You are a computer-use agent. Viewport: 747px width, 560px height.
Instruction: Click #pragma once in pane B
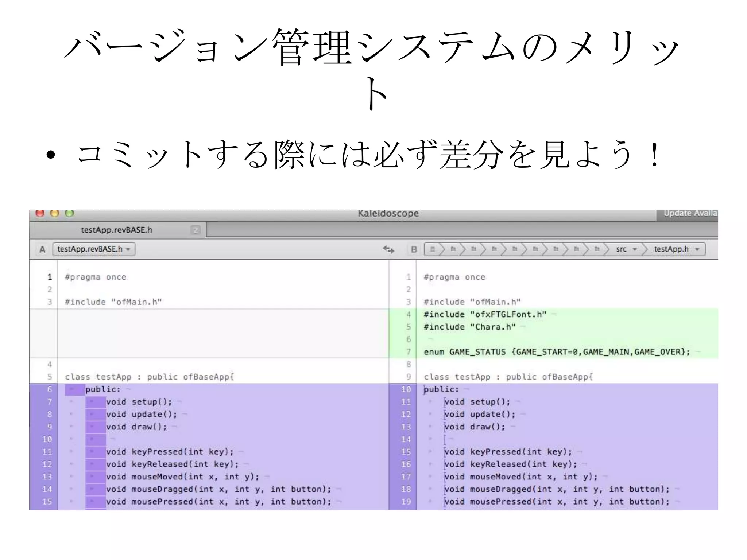tap(454, 277)
